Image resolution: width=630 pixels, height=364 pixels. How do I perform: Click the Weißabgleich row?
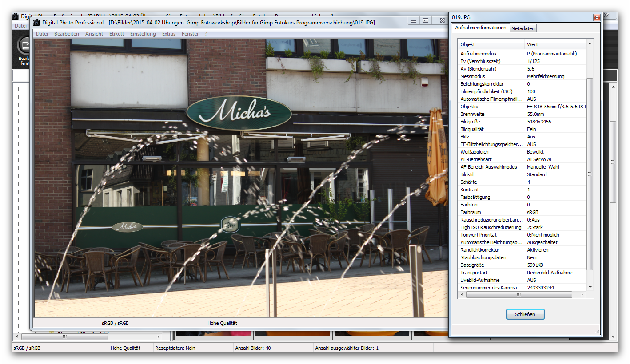click(x=522, y=152)
